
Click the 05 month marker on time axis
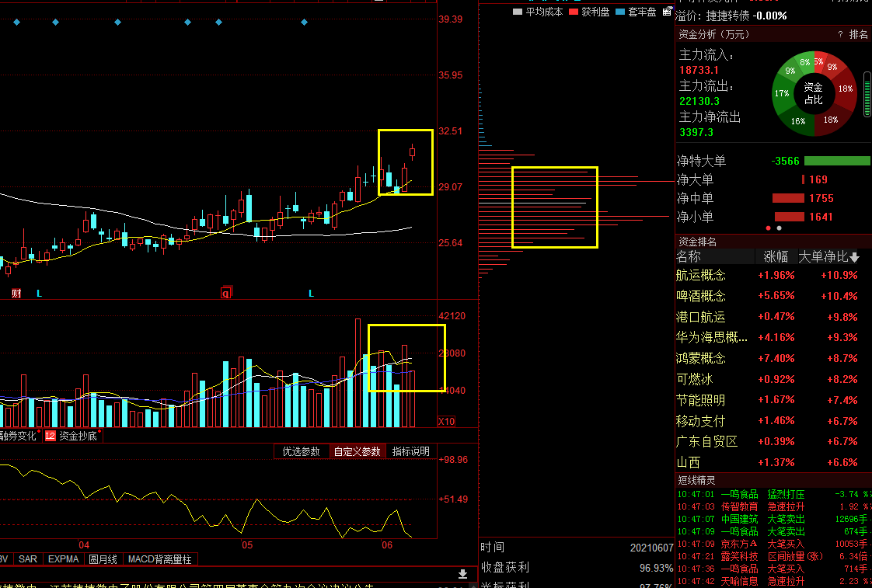[x=247, y=545]
